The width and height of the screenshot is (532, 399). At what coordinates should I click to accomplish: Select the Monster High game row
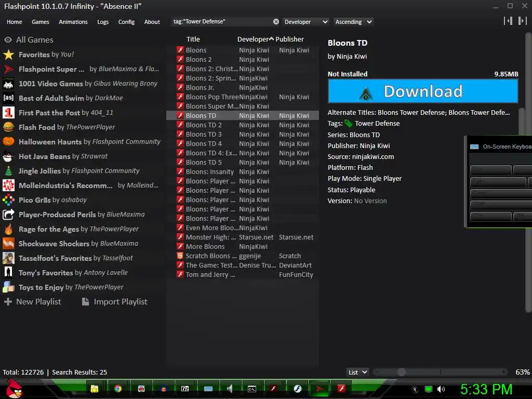(243, 237)
